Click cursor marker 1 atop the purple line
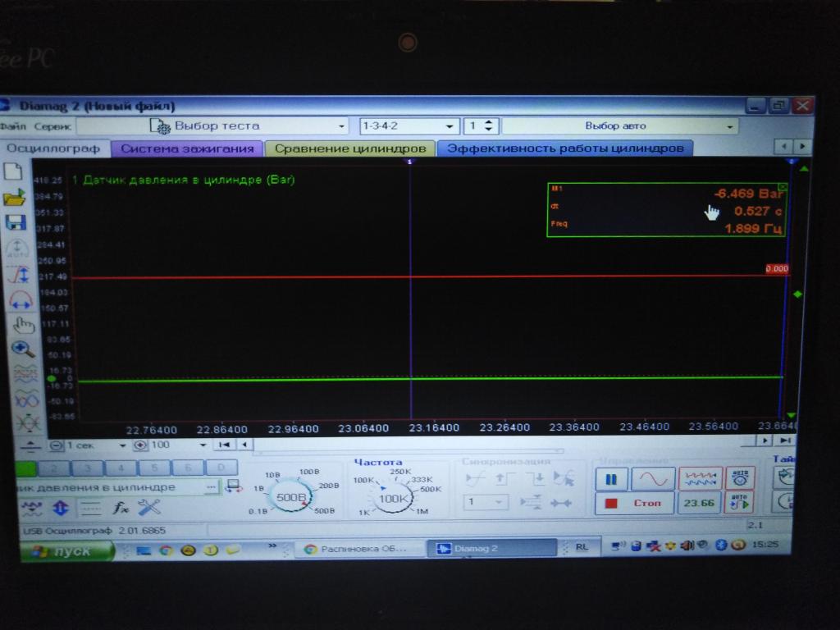The width and height of the screenshot is (840, 630). 410,162
